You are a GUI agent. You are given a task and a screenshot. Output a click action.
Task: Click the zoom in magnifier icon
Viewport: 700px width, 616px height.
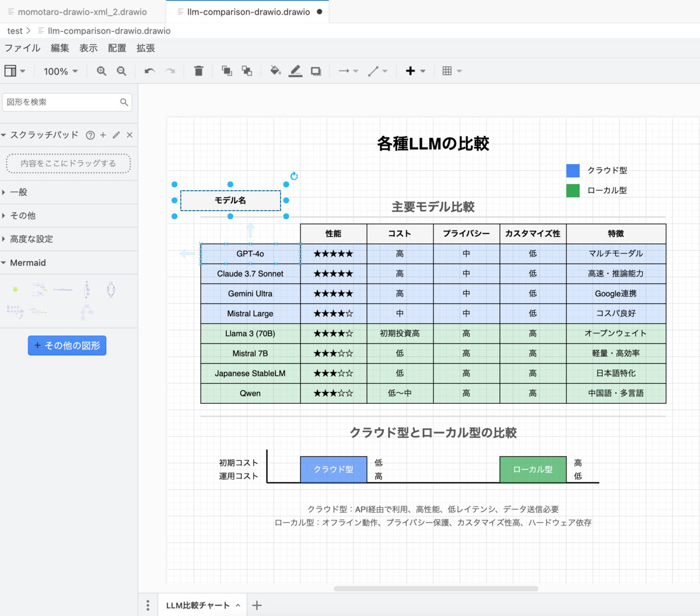[101, 71]
